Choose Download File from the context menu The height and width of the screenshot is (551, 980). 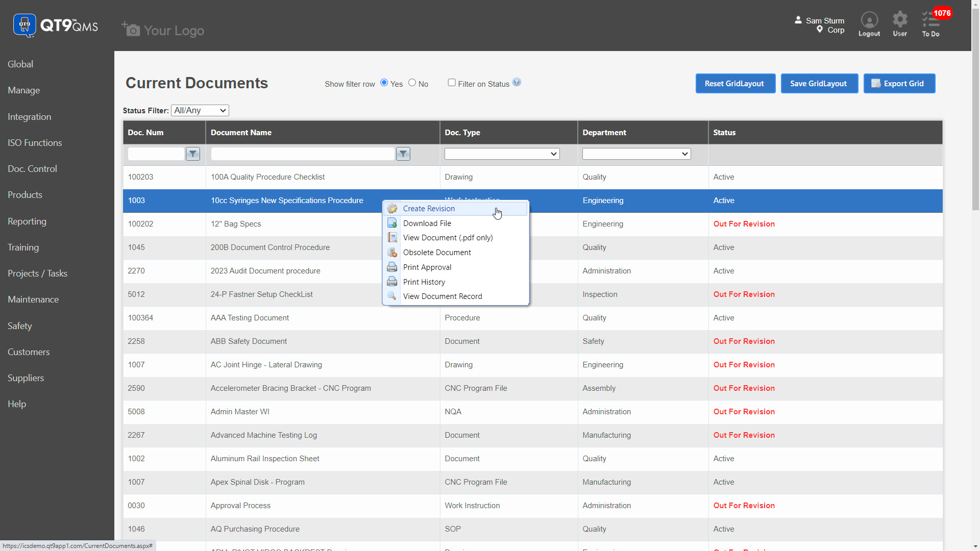tap(427, 223)
